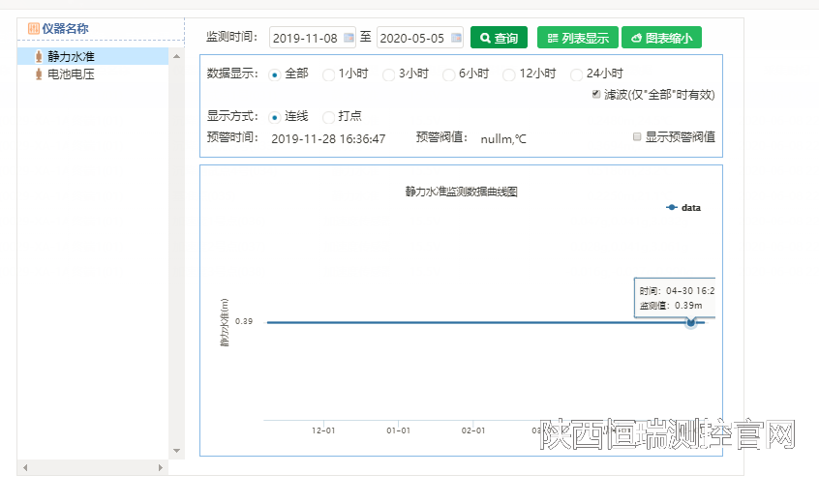819x504 pixels.
Task: Click the data legend marker
Action: pos(672,208)
